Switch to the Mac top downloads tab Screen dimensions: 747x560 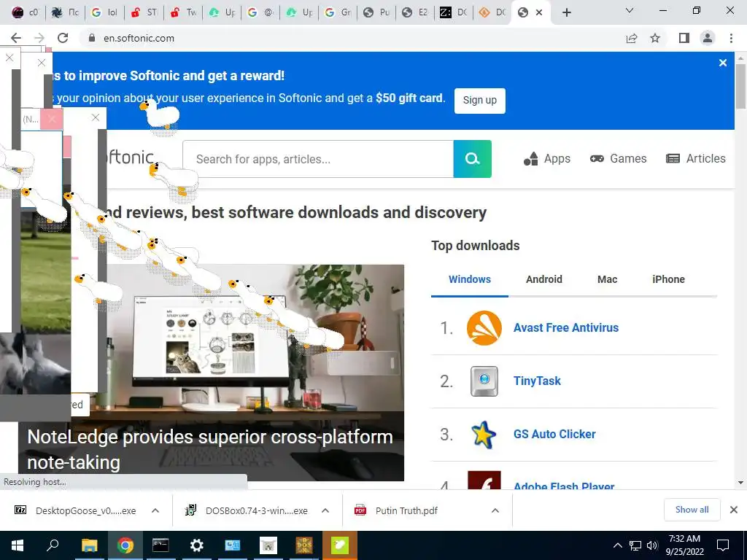pyautogui.click(x=607, y=279)
